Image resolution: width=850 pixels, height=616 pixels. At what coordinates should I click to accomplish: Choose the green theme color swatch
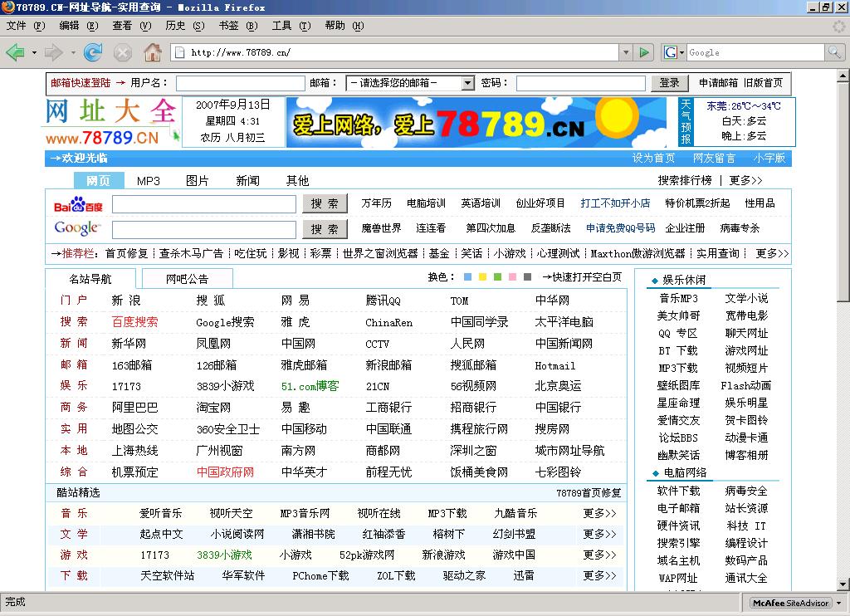(498, 277)
